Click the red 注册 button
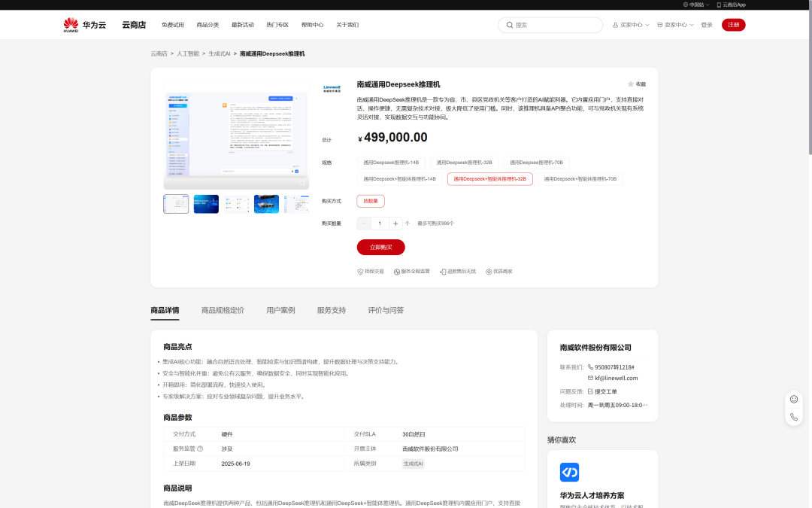This screenshot has width=812, height=508. pos(733,25)
